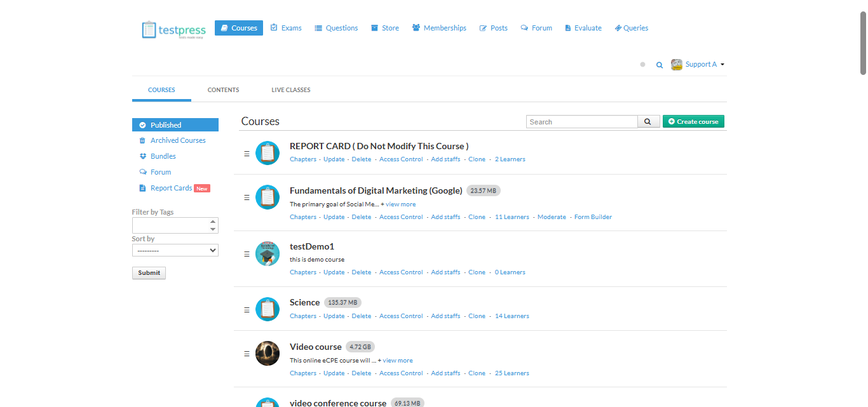Open Archived Courses in the sidebar
The width and height of the screenshot is (868, 407).
point(178,140)
